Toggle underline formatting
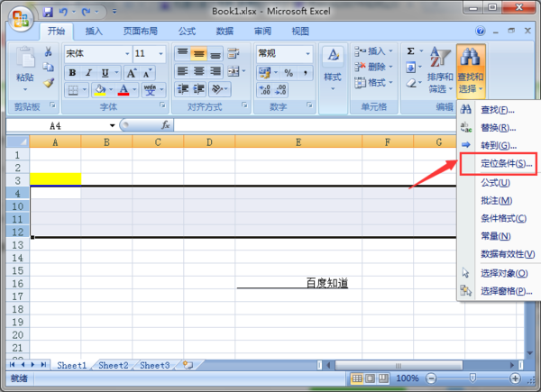The height and width of the screenshot is (392, 541). click(x=105, y=72)
